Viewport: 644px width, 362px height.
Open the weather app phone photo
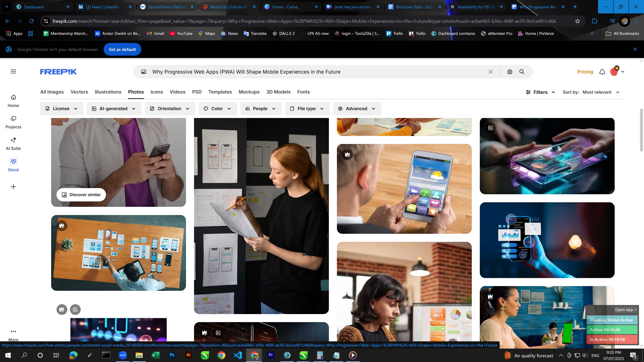pos(404,189)
